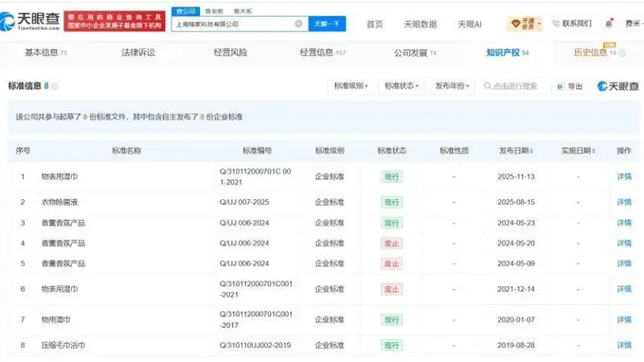Click the date 2025-11-13
Image resolution: width=644 pixels, height=362 pixels.
pos(516,176)
